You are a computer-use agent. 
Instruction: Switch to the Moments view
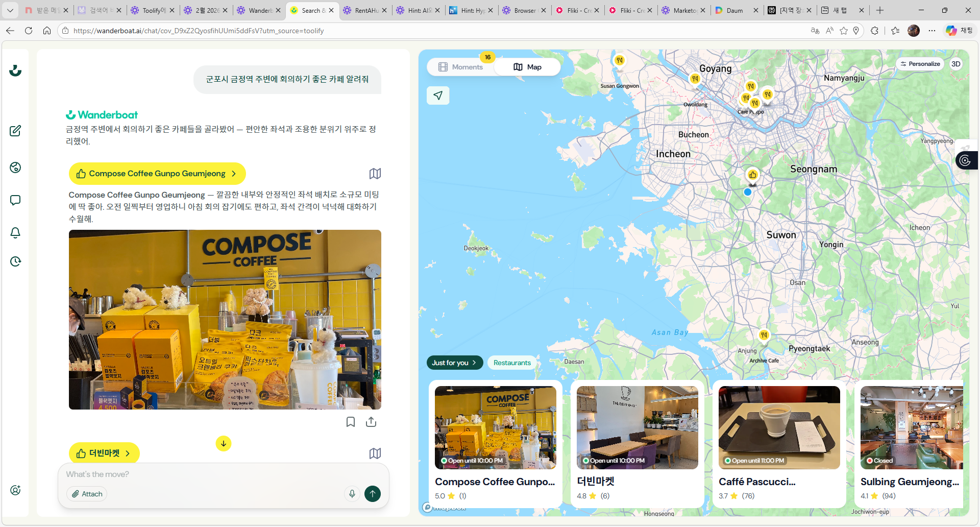pos(460,67)
